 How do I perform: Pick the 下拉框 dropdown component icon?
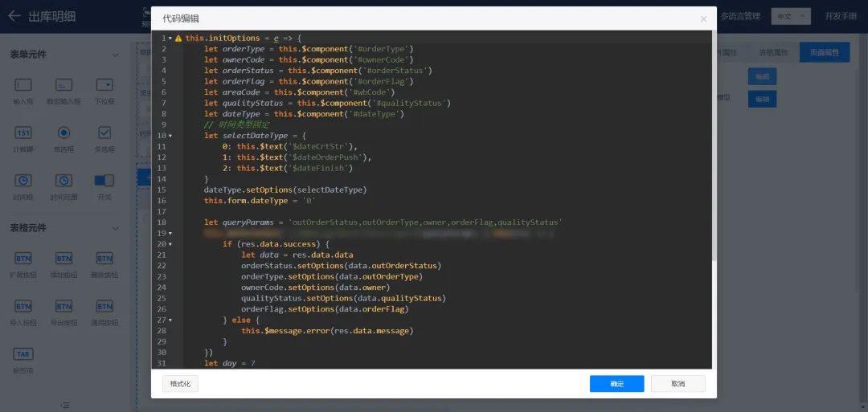(x=104, y=85)
